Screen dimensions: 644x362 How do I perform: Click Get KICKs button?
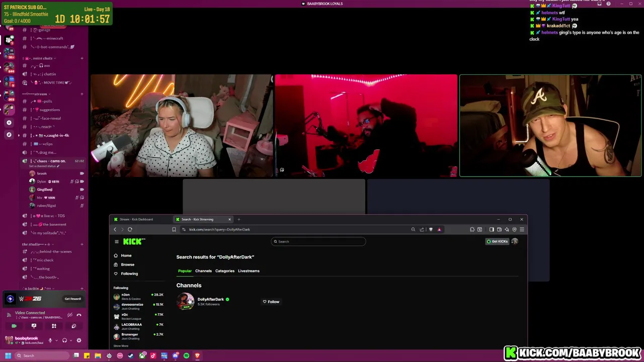[x=497, y=241]
